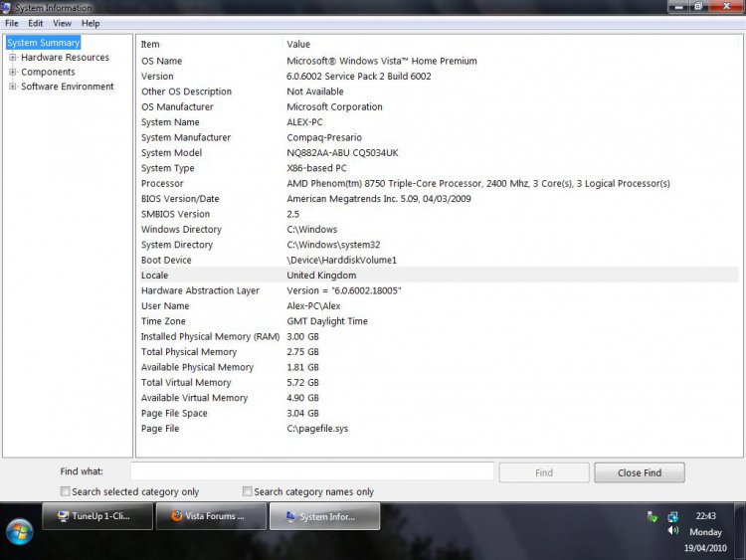746x560 pixels.
Task: Select the Time Zone row
Action: click(439, 321)
